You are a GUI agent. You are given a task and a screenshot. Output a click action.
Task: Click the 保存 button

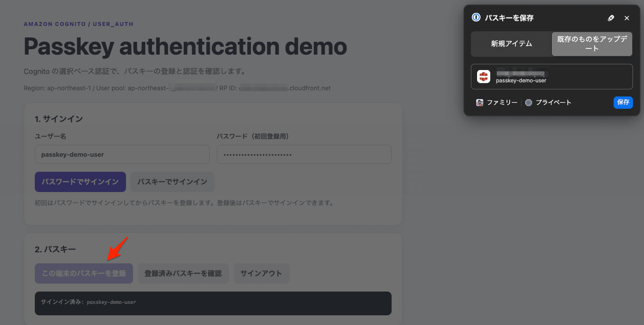[623, 103]
